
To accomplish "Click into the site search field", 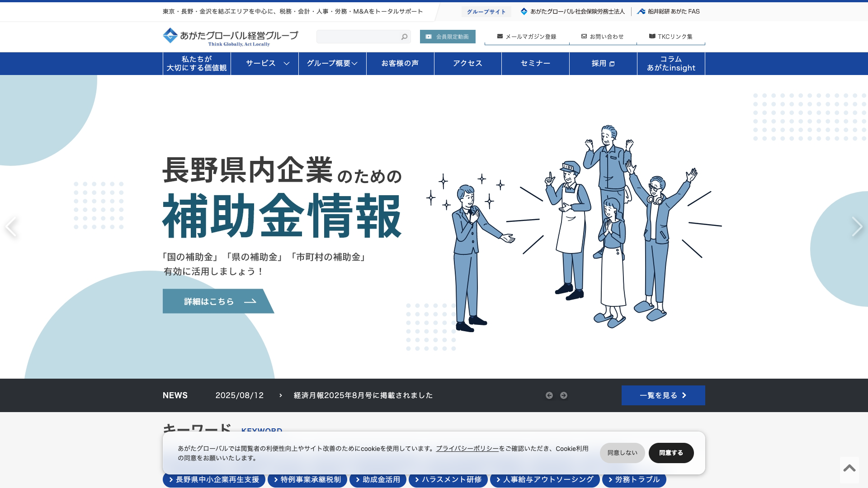I will point(357,37).
